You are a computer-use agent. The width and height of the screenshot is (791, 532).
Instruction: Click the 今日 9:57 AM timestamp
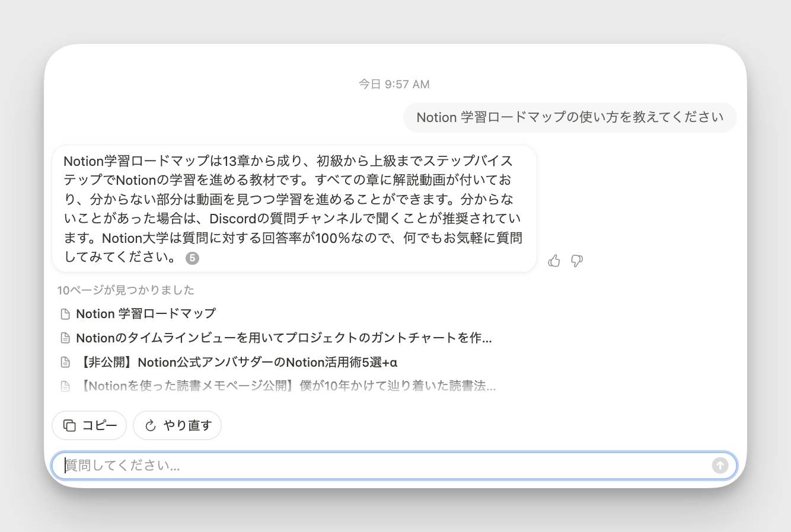(x=394, y=84)
